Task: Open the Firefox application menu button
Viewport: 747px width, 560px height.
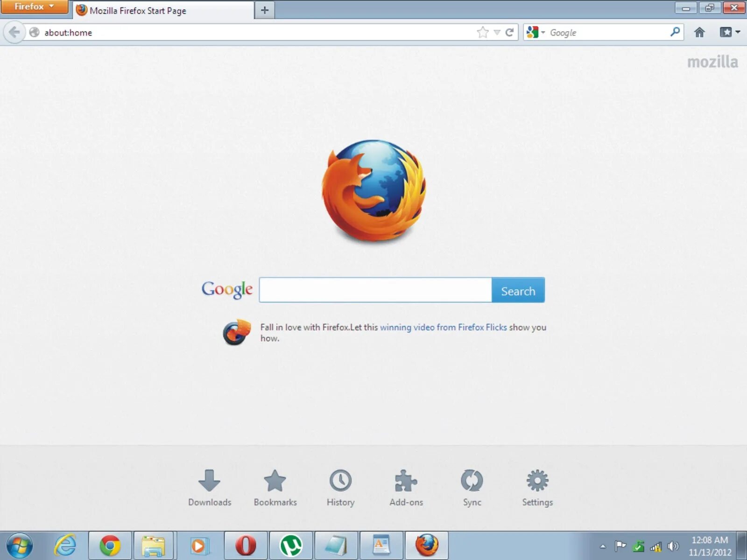Action: pos(34,7)
